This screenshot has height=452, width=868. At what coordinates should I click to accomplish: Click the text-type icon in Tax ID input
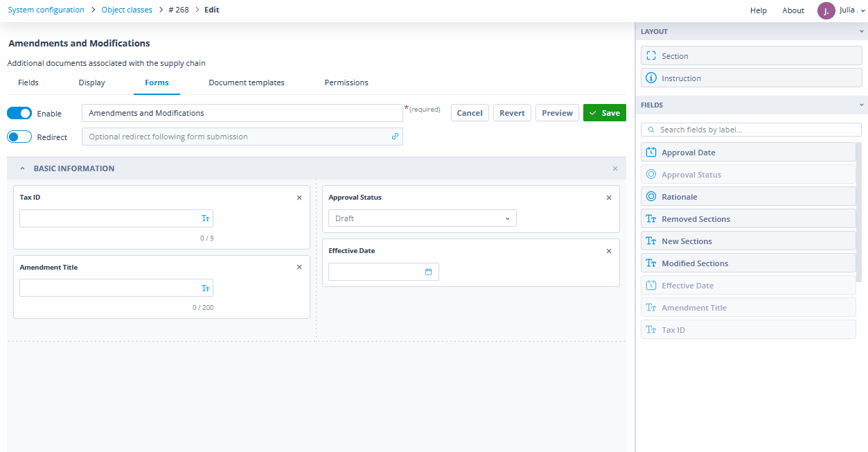205,218
